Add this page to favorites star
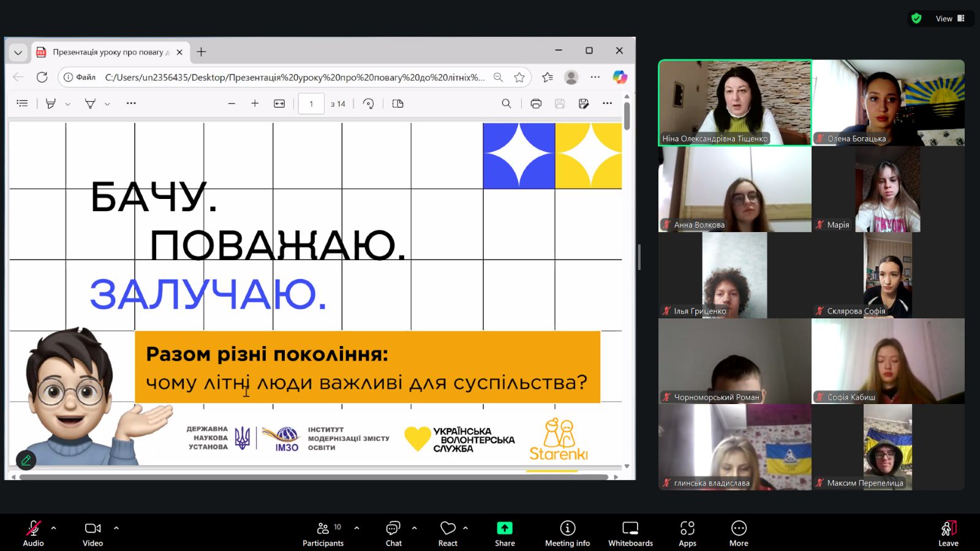The width and height of the screenshot is (980, 551). [519, 77]
